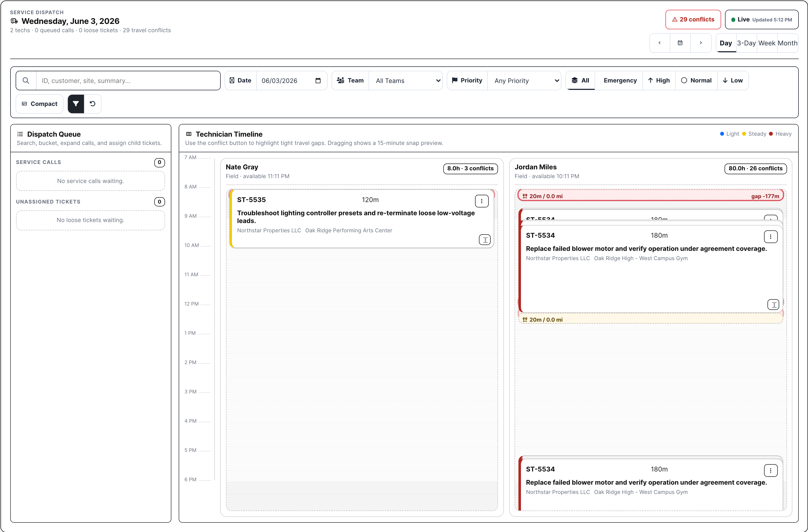Screen dimensions: 808x532
Task: Click the Priority filter label
Action: [467, 81]
